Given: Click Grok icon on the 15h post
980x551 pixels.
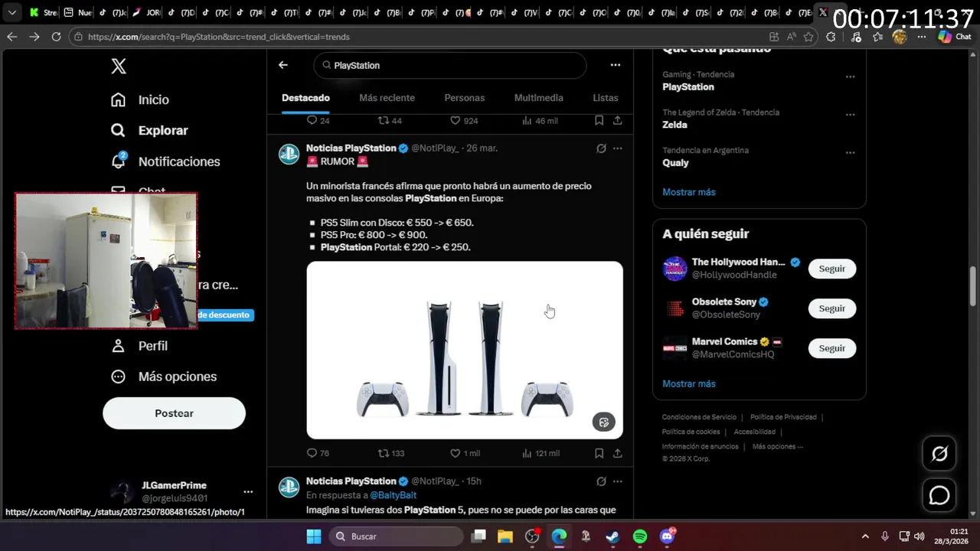Looking at the screenshot, I should click(x=601, y=481).
